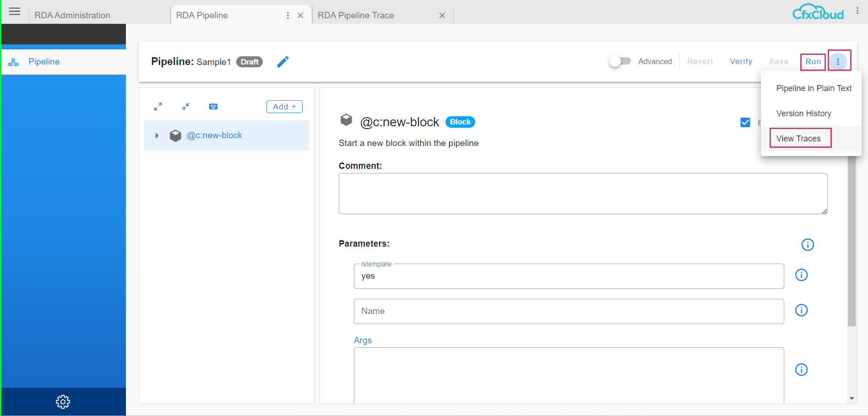Click the pencil edit icon beside Sample1

pyautogui.click(x=283, y=62)
